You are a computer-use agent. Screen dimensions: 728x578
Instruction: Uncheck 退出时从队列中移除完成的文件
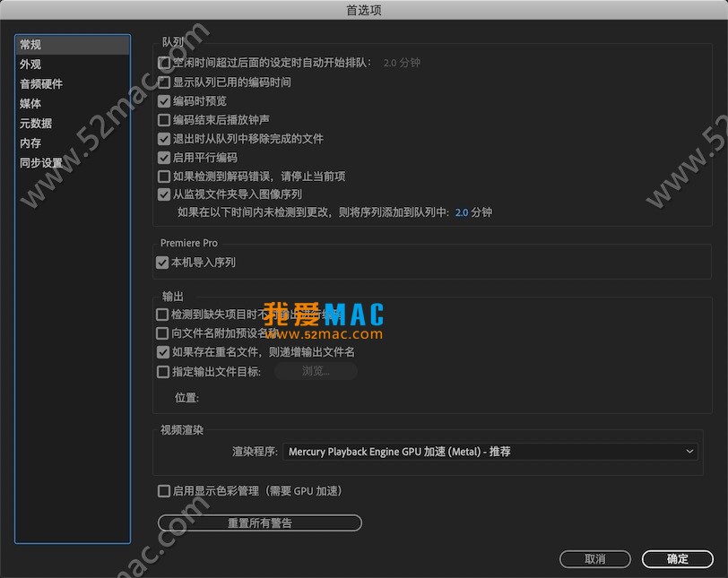point(164,139)
